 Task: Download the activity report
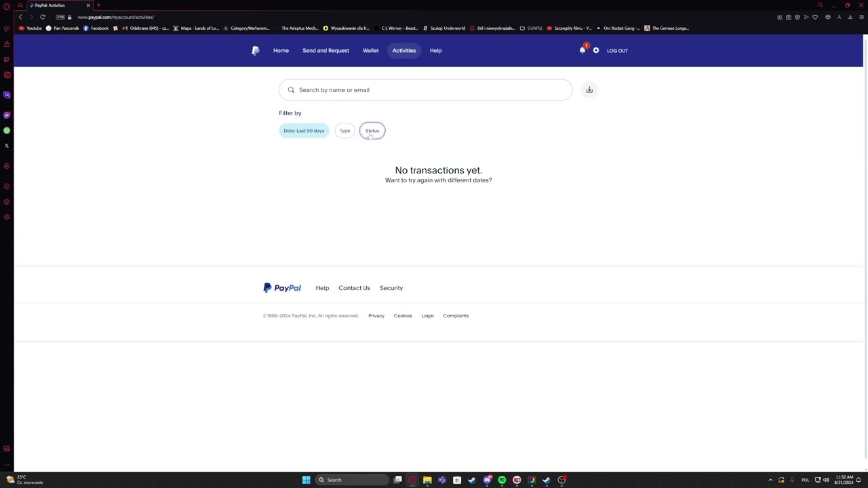click(589, 89)
